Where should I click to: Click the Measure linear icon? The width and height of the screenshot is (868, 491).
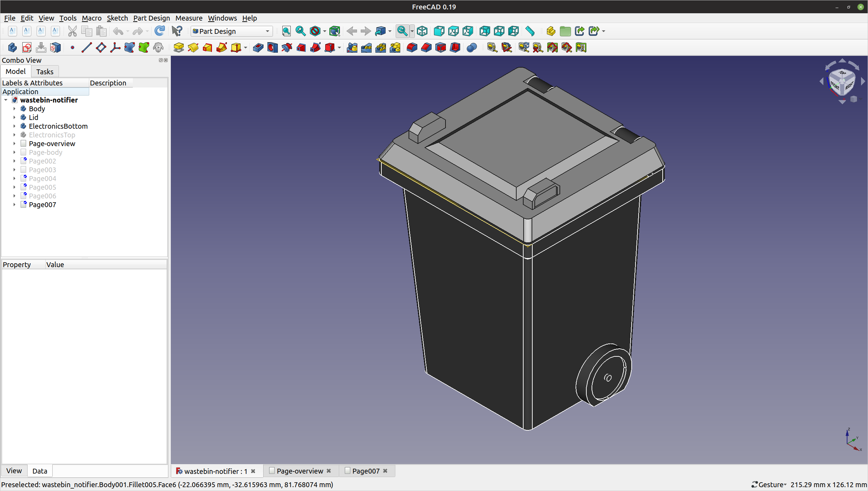pos(492,47)
